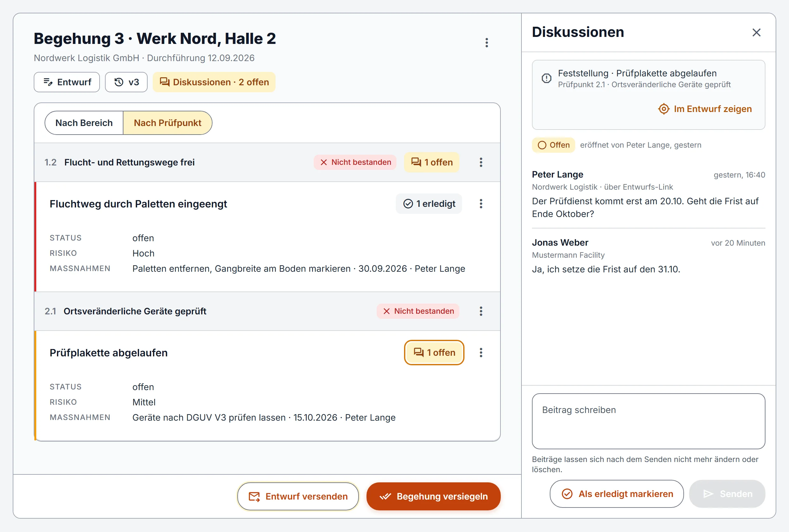Open the row menu for 1.2 Flucht- und Rettungswege
Image resolution: width=789 pixels, height=532 pixels.
coord(481,162)
